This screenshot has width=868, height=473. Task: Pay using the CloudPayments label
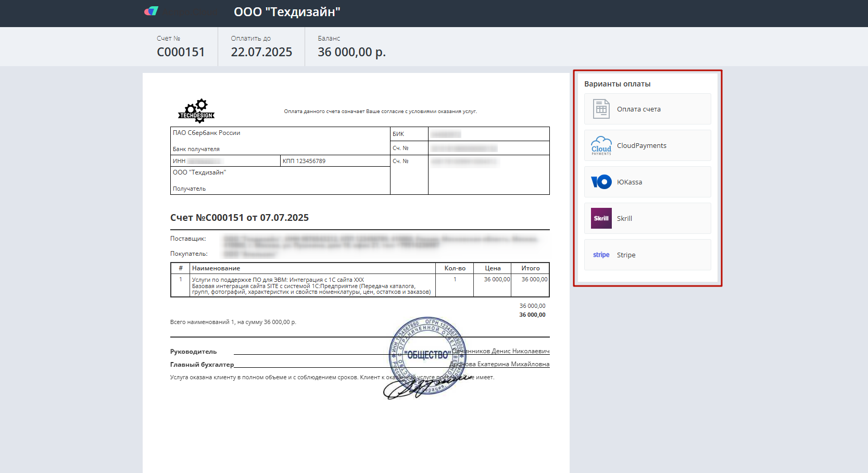[x=641, y=146]
